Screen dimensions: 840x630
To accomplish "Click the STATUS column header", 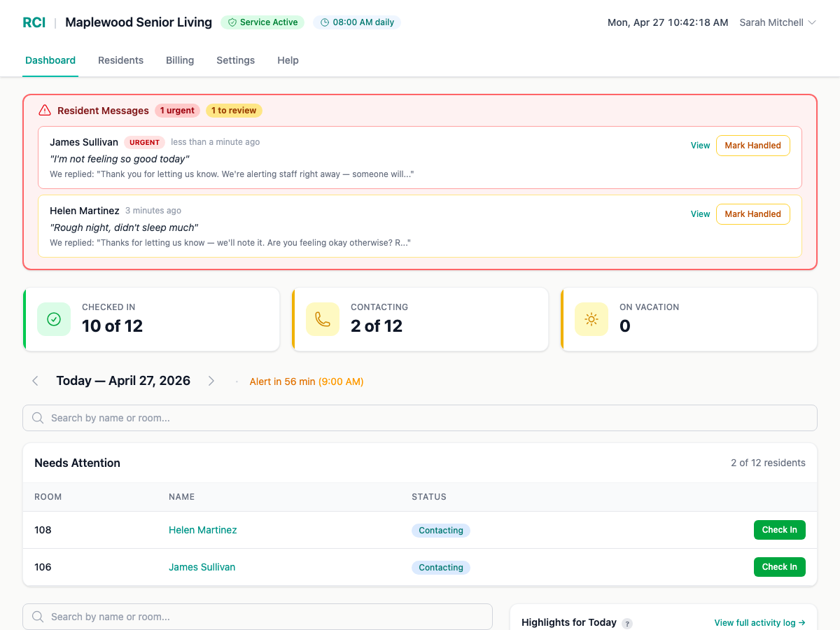I will [429, 497].
